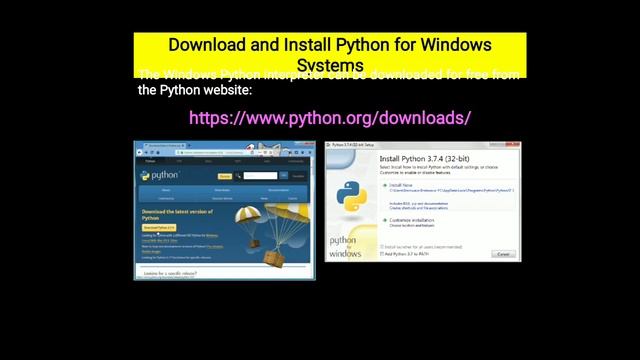Choose Customize installation in Python setup
The height and width of the screenshot is (360, 640).
pyautogui.click(x=412, y=220)
